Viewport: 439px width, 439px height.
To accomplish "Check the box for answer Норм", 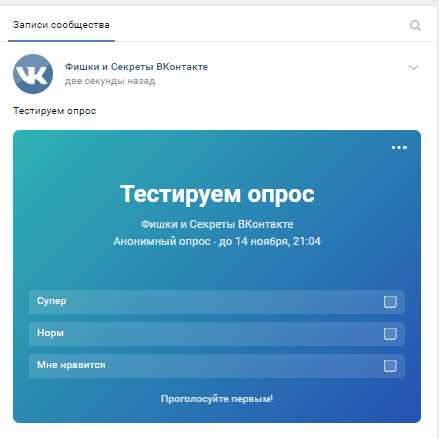I will [x=390, y=334].
